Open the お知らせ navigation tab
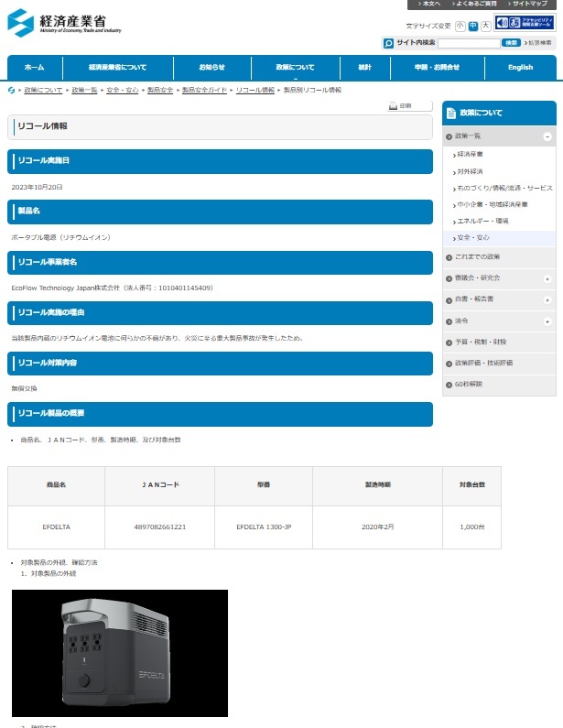Screen dimensions: 563x728 pyautogui.click(x=212, y=68)
